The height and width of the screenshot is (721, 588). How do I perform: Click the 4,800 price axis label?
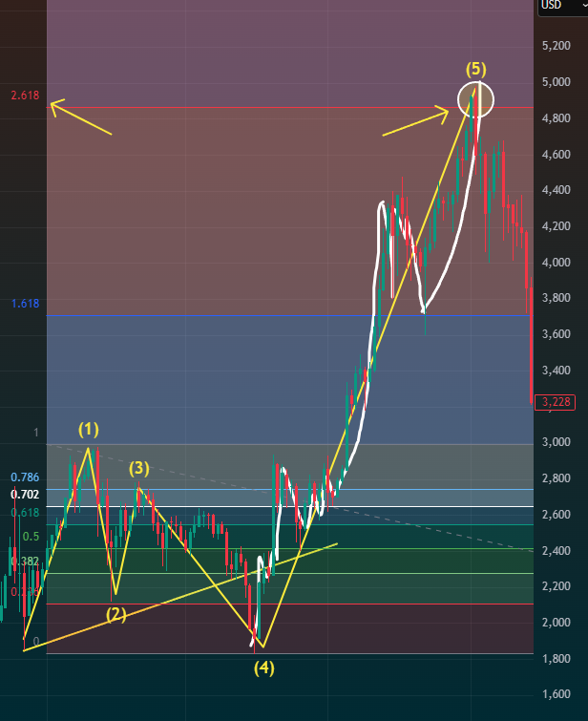pyautogui.click(x=556, y=118)
